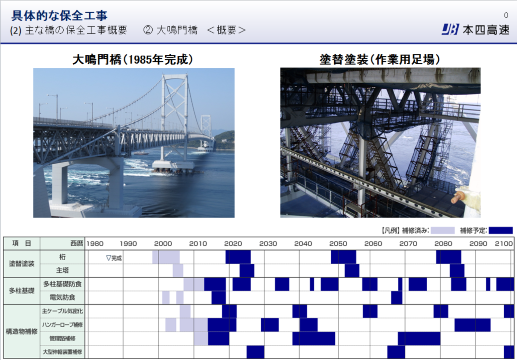Click the ▽完成 completion marker
517x360 pixels.
pos(114,258)
